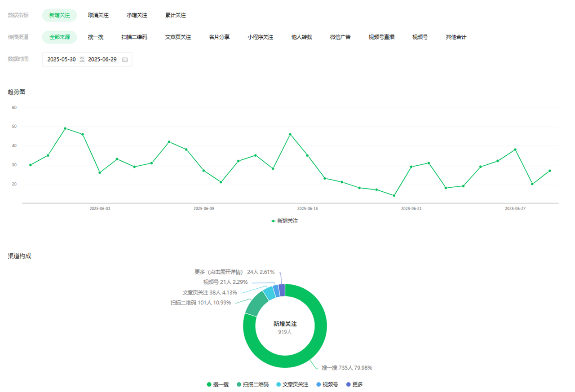Filter channel by 名片分享
The height and width of the screenshot is (392, 575).
pos(219,37)
